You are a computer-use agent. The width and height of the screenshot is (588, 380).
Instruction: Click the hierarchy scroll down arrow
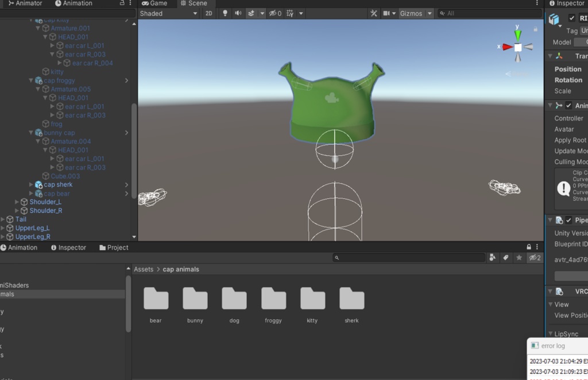pos(134,237)
